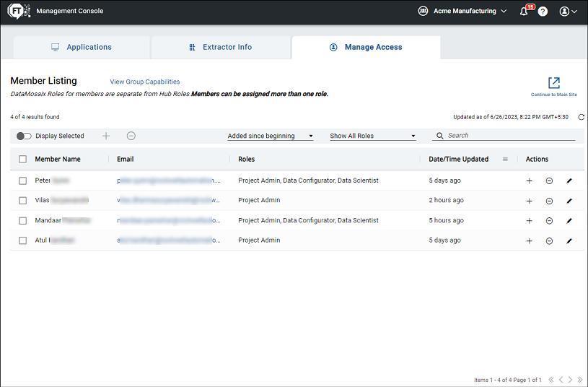
Task: Add a role to Peter
Action: click(529, 181)
